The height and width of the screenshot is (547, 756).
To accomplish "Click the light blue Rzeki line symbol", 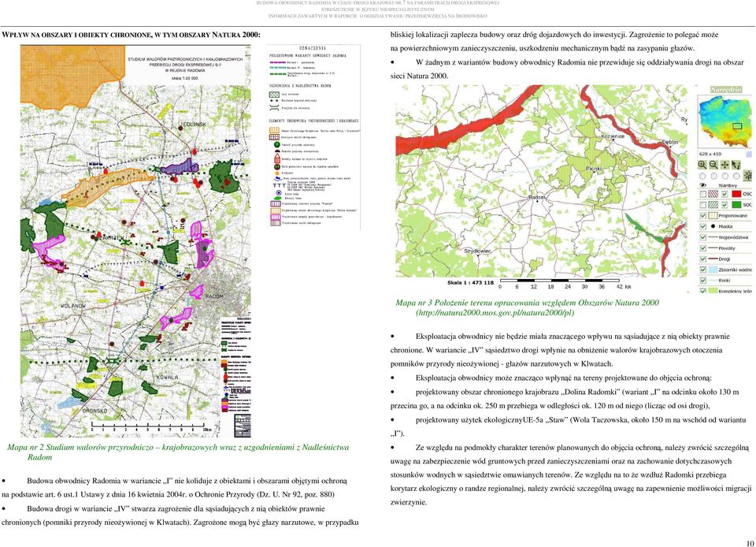I will pos(713,281).
